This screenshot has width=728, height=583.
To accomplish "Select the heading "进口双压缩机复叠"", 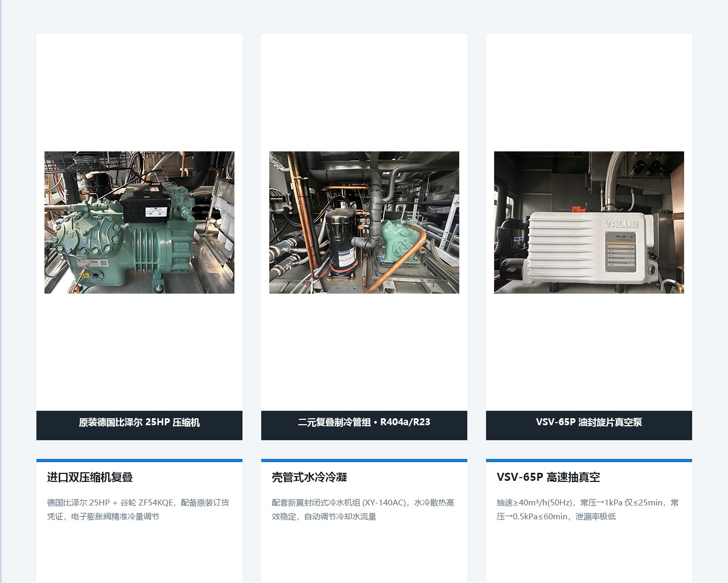I will 90,477.
